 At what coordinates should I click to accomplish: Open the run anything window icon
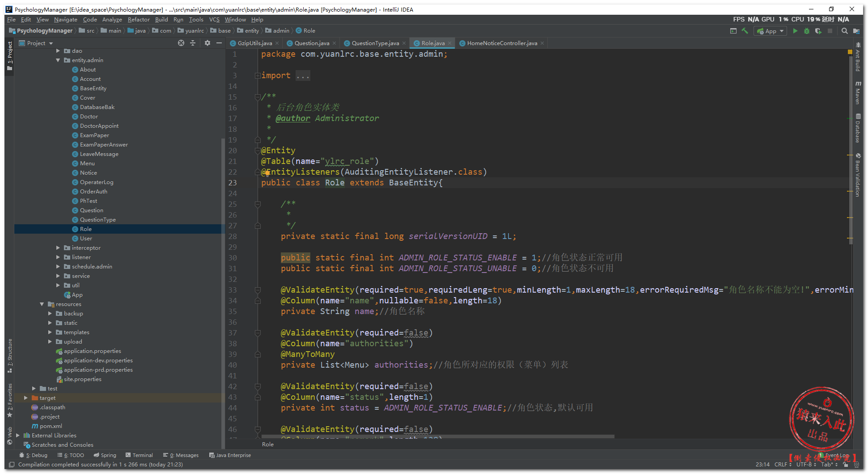[x=733, y=31]
